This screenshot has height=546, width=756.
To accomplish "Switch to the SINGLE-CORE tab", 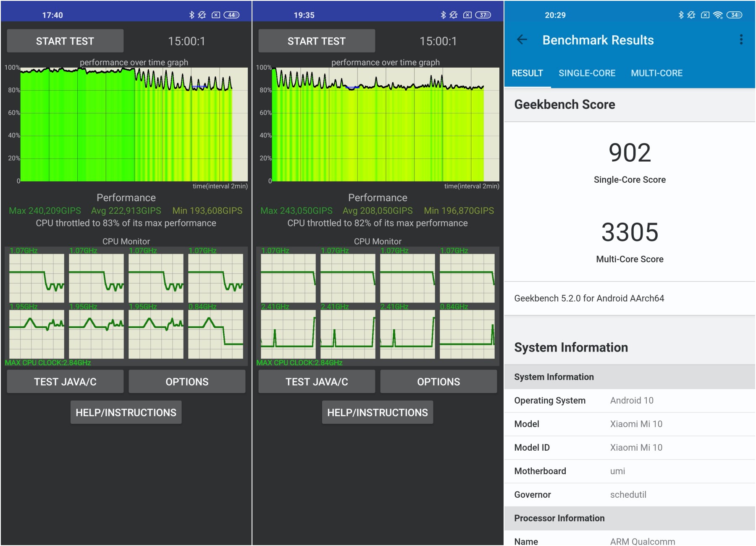I will (x=587, y=73).
